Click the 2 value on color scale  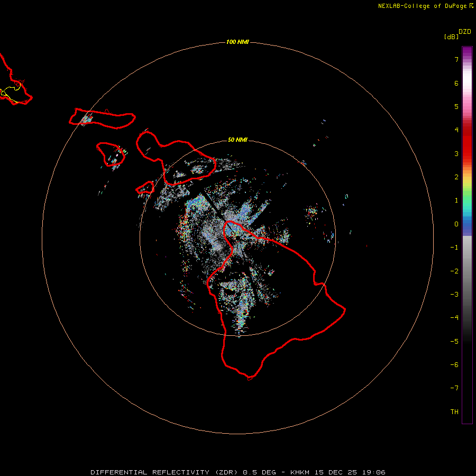(456, 177)
